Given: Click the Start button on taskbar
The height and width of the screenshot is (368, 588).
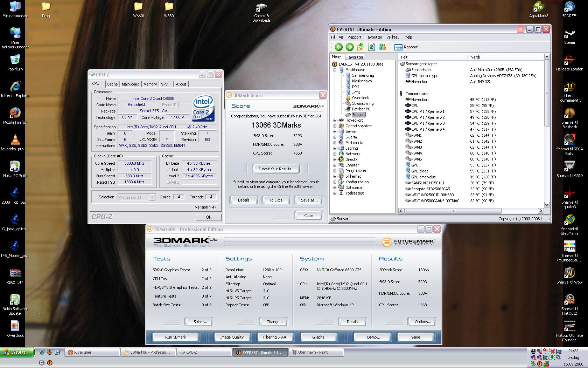Looking at the screenshot, I should [17, 352].
